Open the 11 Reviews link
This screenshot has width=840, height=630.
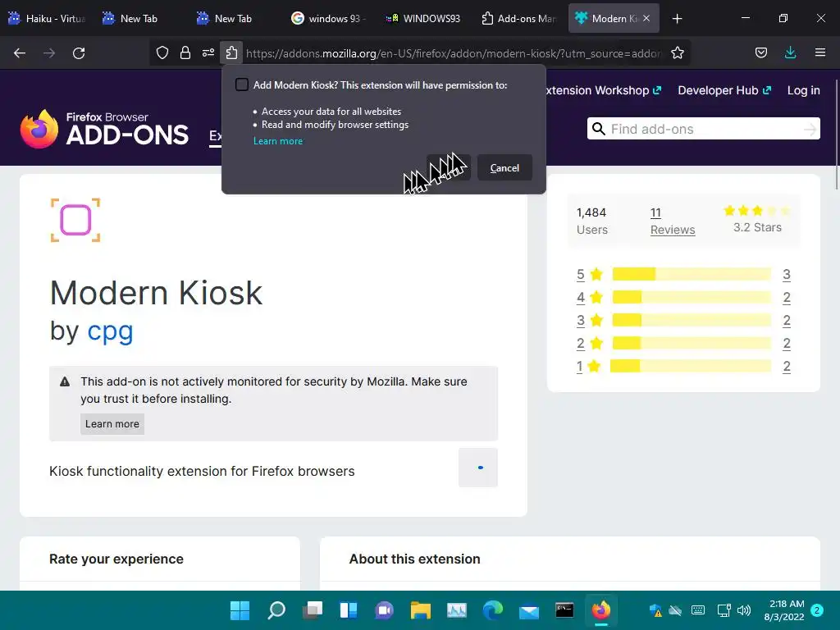(x=673, y=221)
